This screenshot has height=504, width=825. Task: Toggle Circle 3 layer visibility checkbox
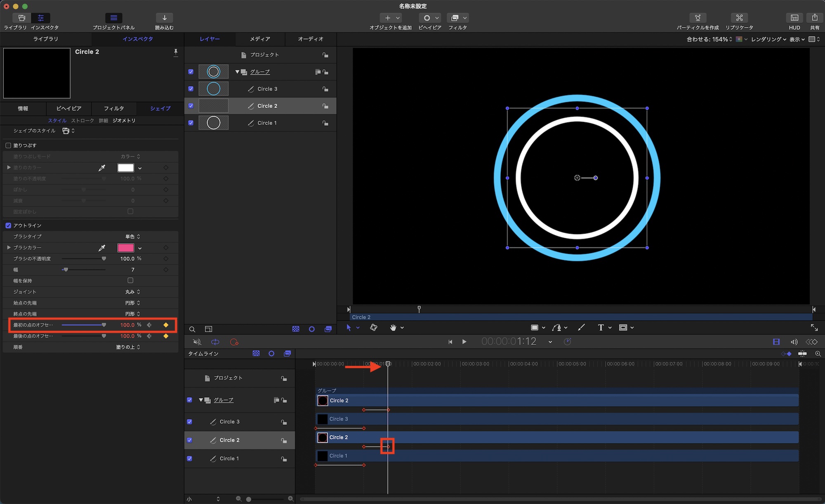pos(191,89)
